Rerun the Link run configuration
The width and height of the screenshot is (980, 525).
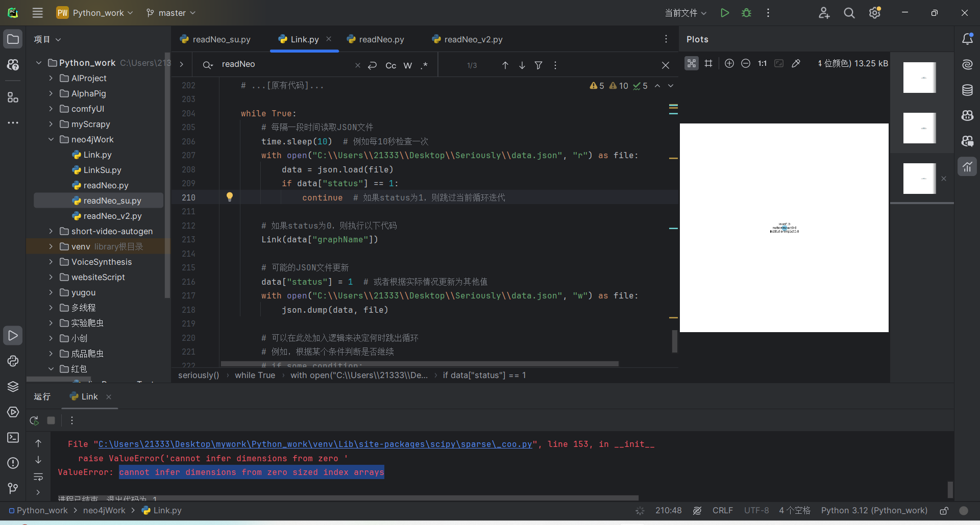click(x=34, y=420)
